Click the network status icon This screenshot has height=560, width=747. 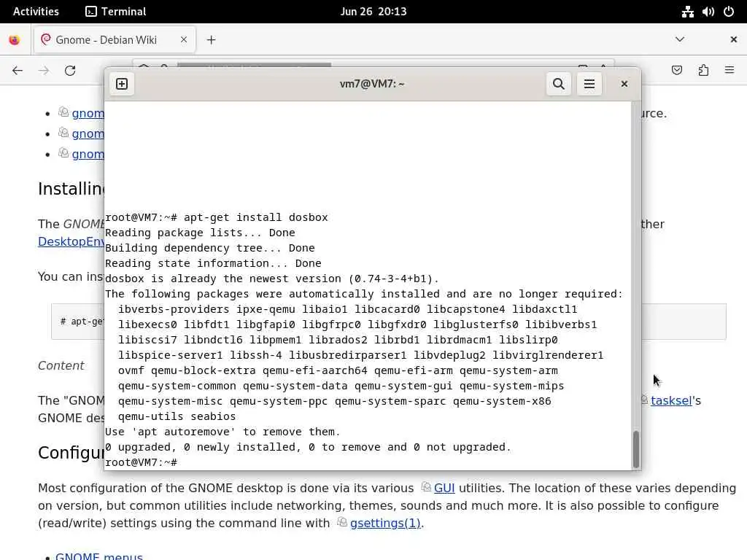click(687, 12)
